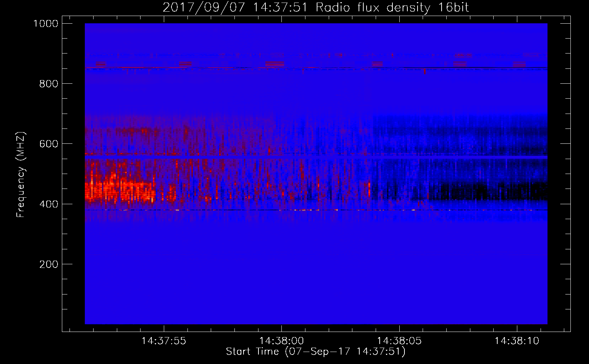Select the 1000 frequency tick label

[46, 24]
